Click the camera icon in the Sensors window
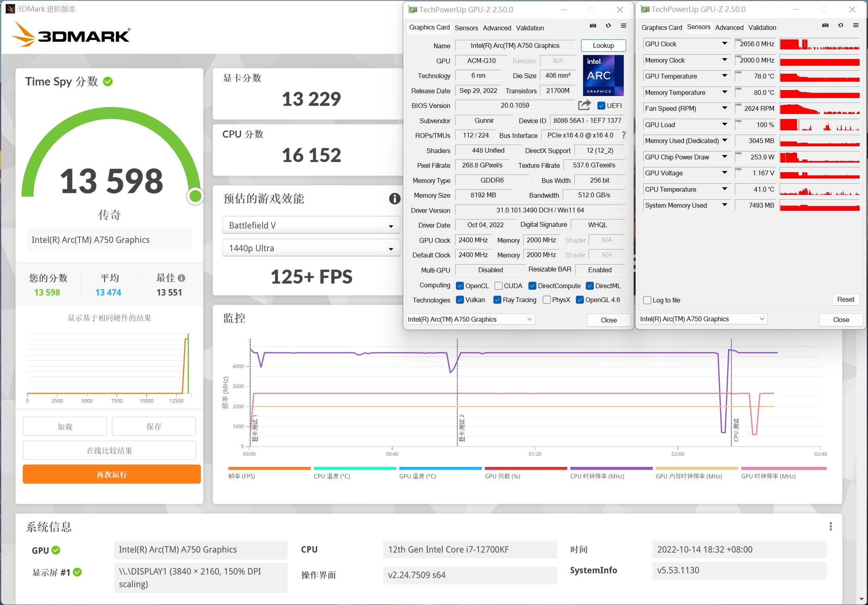The image size is (868, 605). tap(826, 25)
